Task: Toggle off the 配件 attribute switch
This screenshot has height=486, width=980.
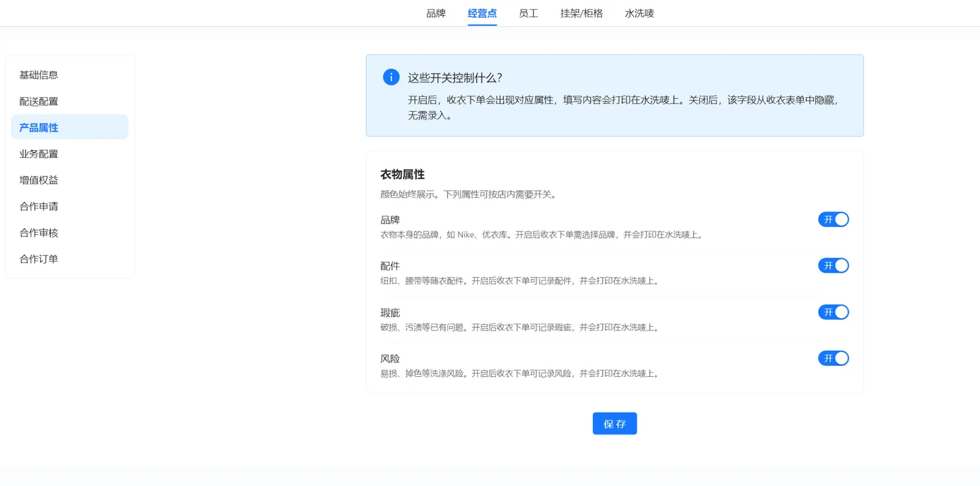Action: click(833, 265)
